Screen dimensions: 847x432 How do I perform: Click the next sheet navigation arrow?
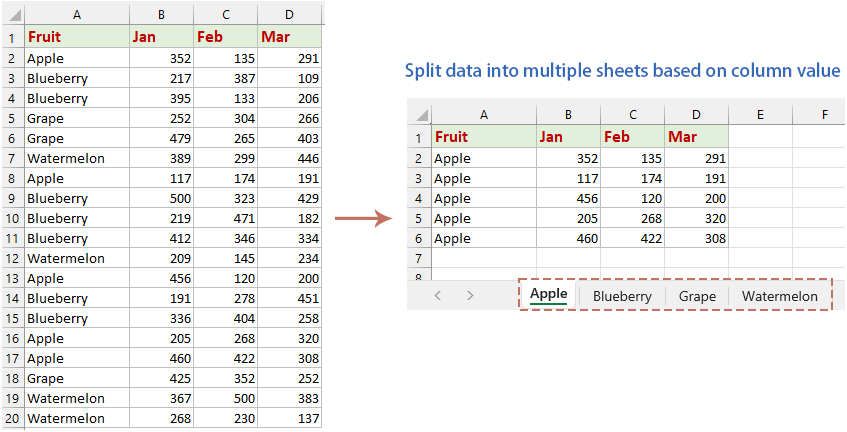pos(470,296)
